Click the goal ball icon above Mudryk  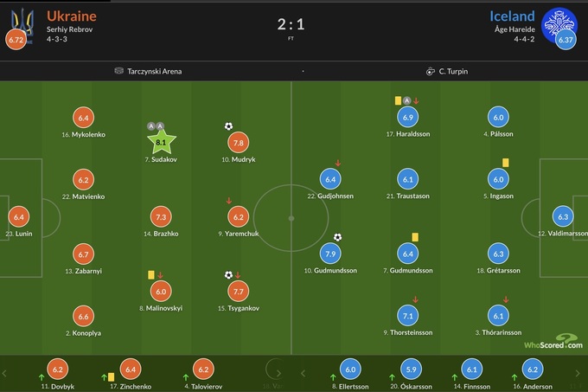pyautogui.click(x=228, y=126)
